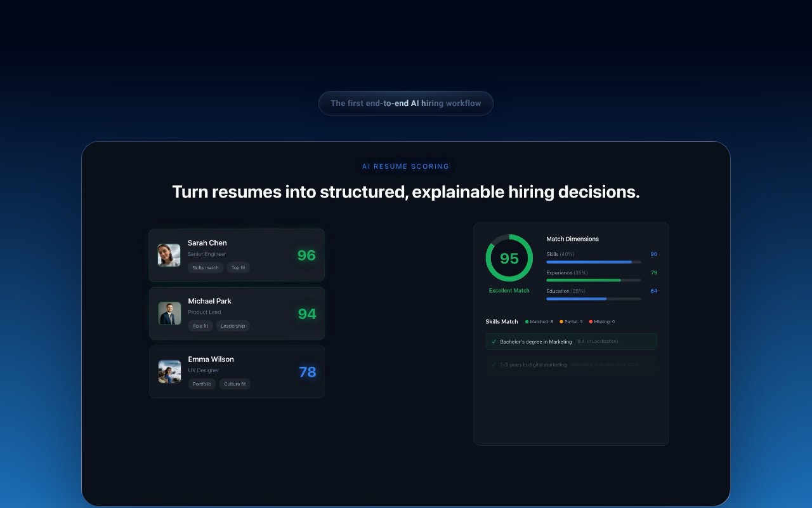The image size is (812, 508).
Task: Click Sarah Chen's score of 96
Action: [306, 255]
